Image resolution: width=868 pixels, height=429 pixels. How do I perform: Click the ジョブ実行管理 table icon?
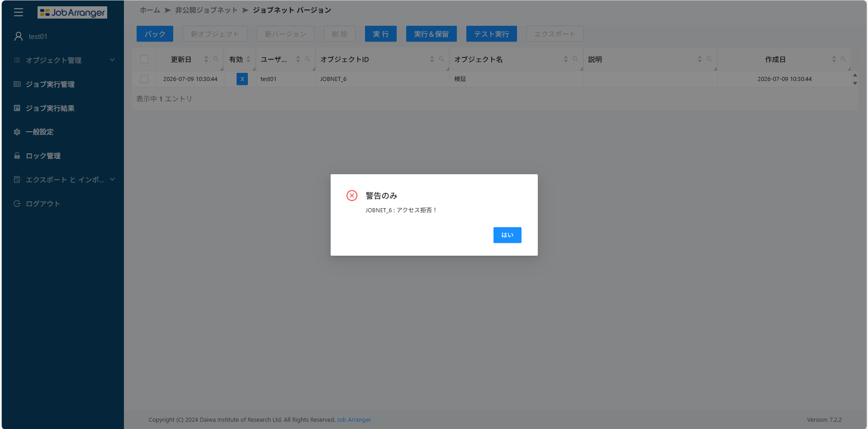point(17,84)
